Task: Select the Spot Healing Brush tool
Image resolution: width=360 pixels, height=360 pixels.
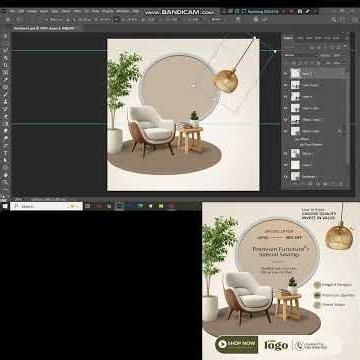Action: click(x=6, y=87)
